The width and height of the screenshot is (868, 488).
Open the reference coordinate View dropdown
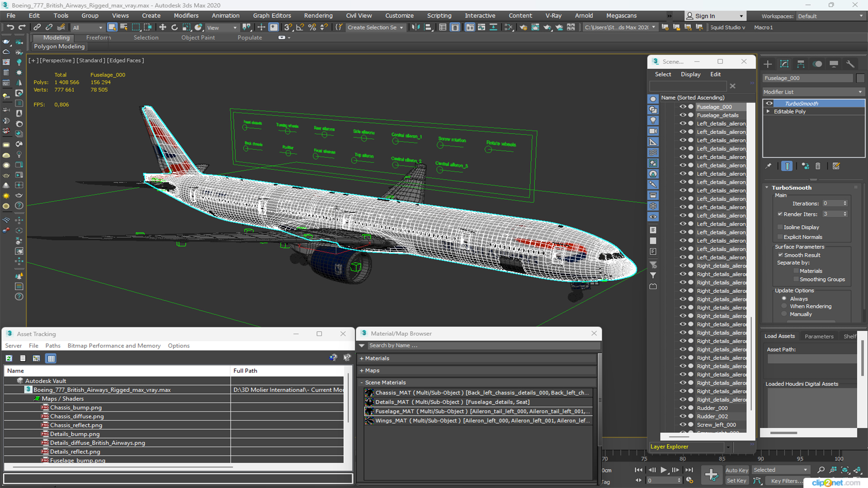pyautogui.click(x=222, y=28)
